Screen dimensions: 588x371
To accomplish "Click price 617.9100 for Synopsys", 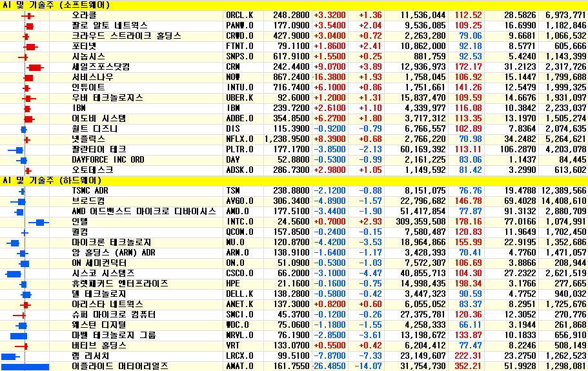I will point(291,57).
